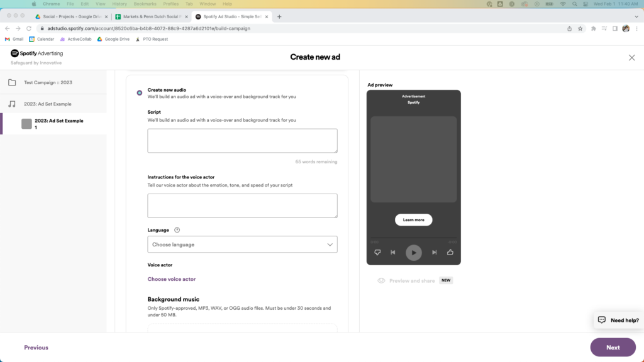Open the PTO Request bookmark
644x362 pixels.
tap(152, 39)
